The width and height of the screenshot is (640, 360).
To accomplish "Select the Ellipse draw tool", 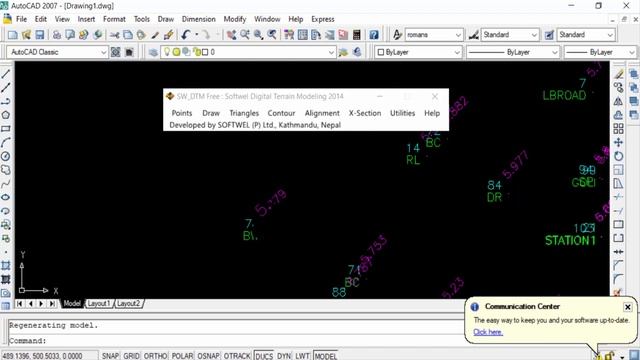I will pos(6,197).
